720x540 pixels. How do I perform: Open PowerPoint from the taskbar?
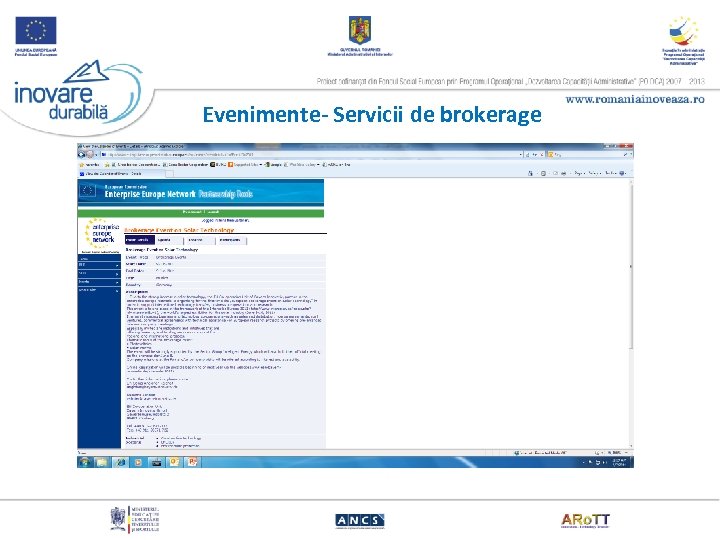(x=192, y=462)
